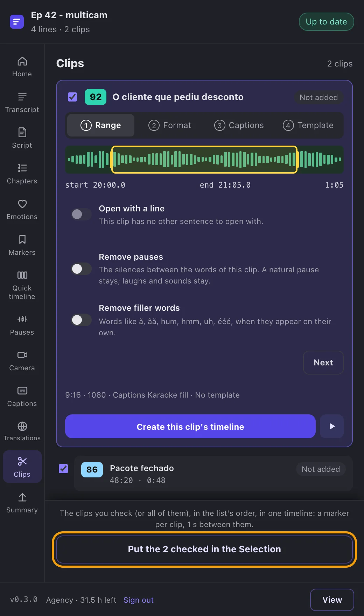Click the start time 20:00.0

pos(95,185)
